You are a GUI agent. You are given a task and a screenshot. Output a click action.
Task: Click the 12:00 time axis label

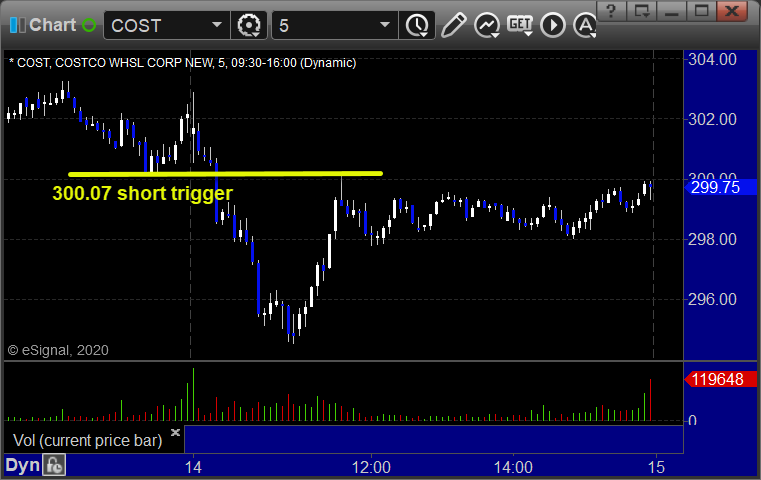coord(371,467)
